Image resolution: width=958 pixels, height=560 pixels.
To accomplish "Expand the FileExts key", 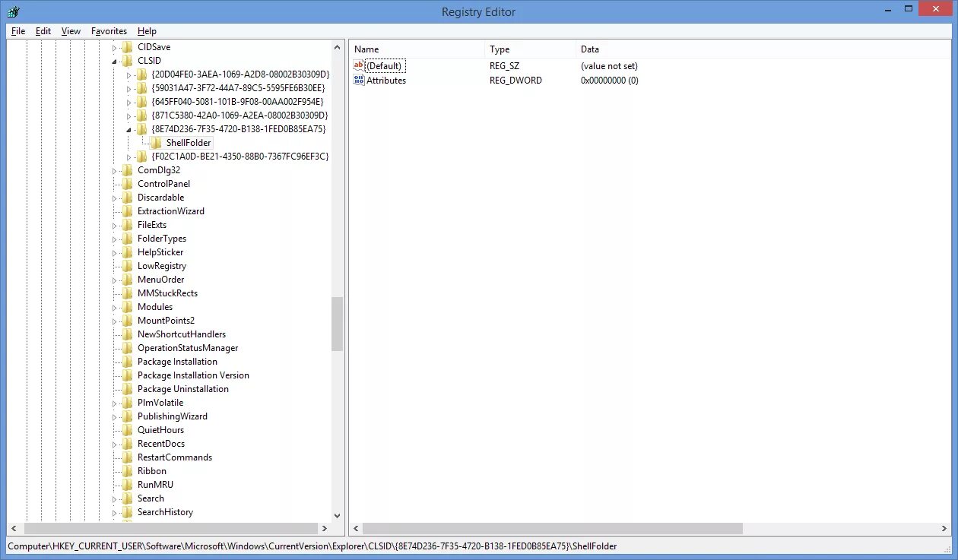I will [115, 225].
